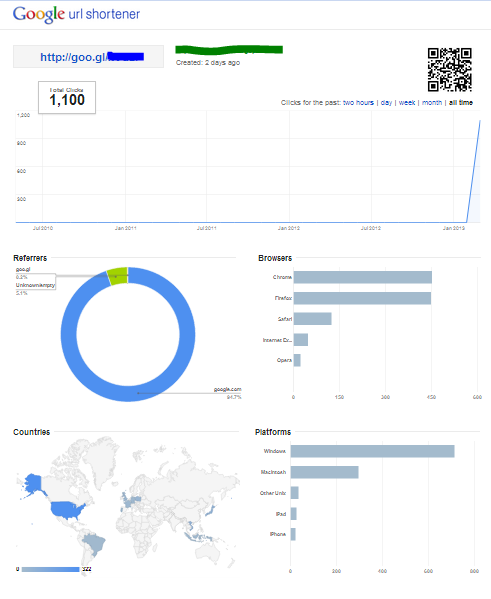Click the Chrome label in Browsers chart
The image size is (491, 599).
[x=282, y=277]
